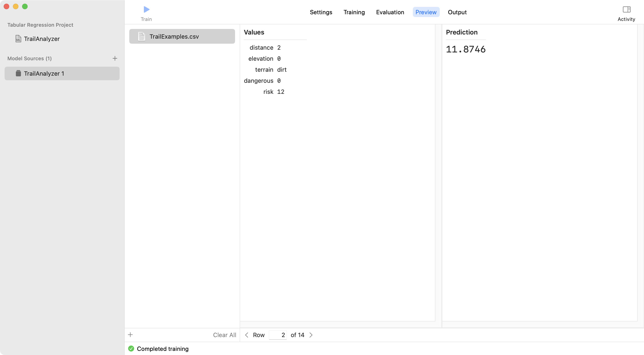Image resolution: width=644 pixels, height=355 pixels.
Task: Click the Completed training status text
Action: point(163,349)
